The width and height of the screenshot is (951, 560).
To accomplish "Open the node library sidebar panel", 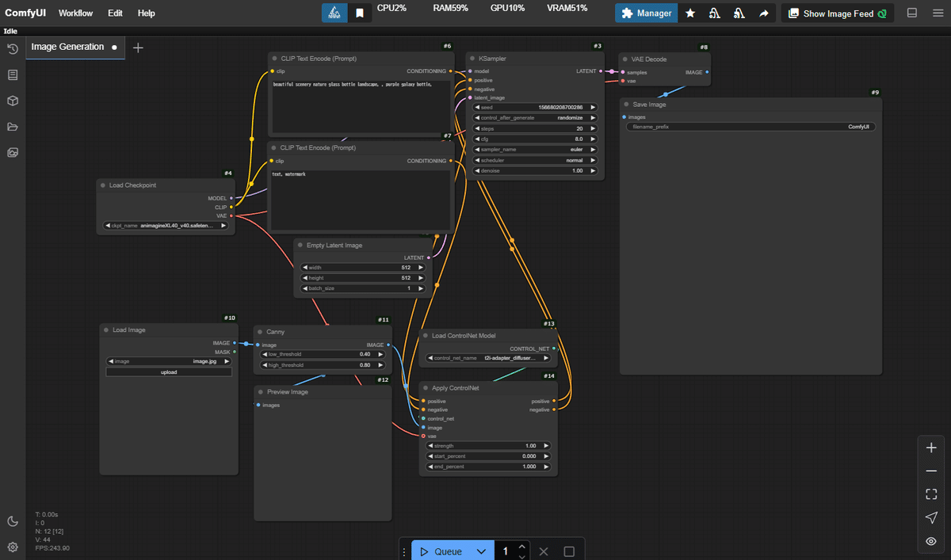I will [13, 74].
